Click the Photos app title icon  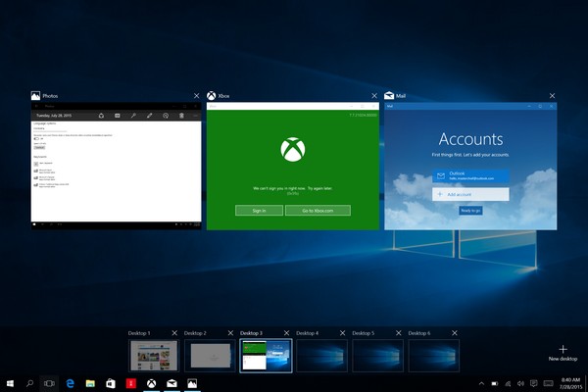(35, 96)
